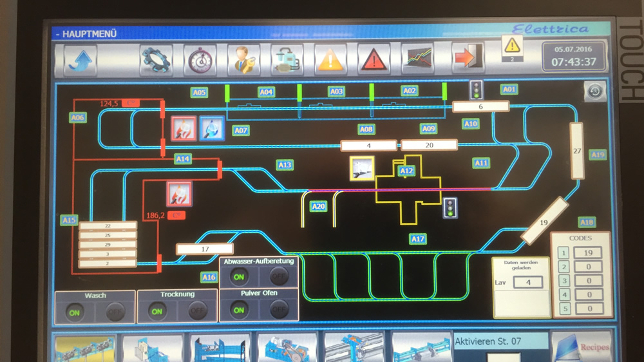Viewport: 644px width, 362px height.
Task: Select the fifth rail mechanism thumbnail at bottom
Action: (354, 348)
